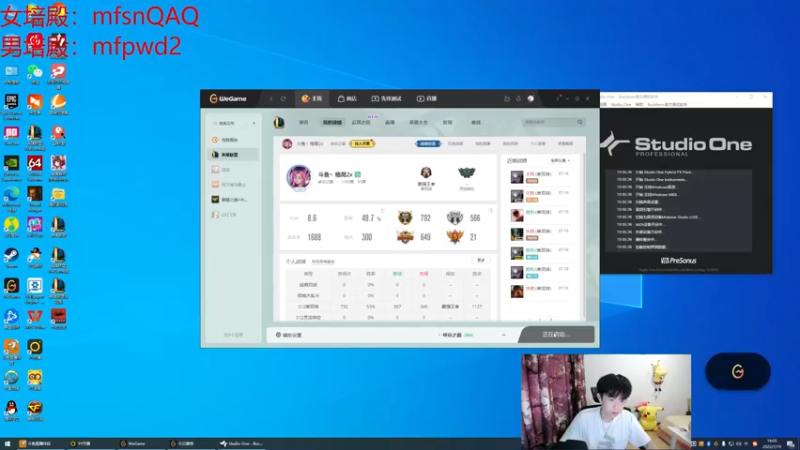Click the help question mark near win rate
The image size is (800, 450).
click(x=382, y=211)
